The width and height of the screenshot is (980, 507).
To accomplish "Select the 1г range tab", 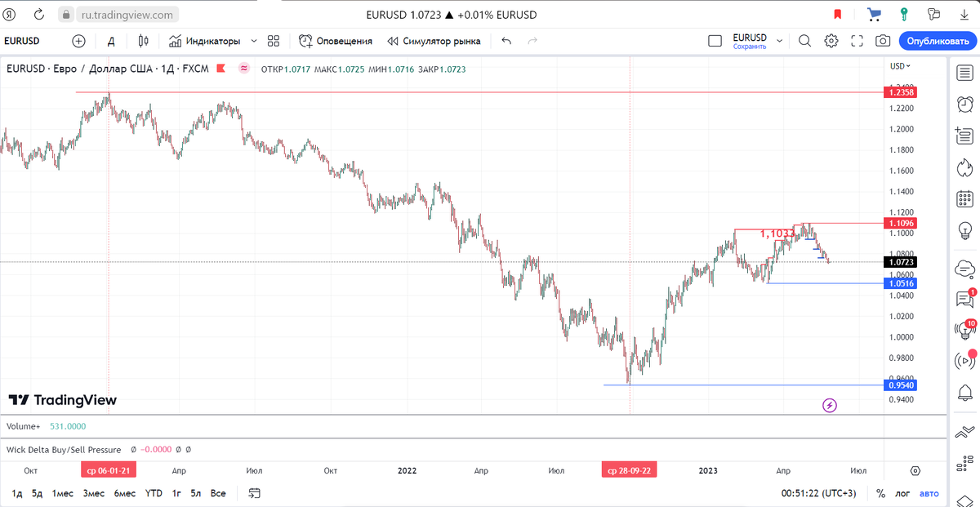I will click(x=176, y=493).
